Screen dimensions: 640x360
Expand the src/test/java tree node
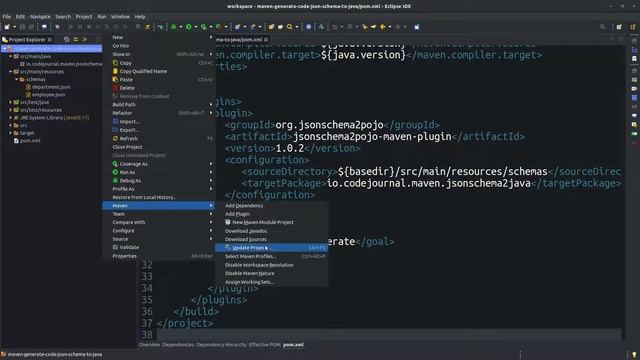pos(11,102)
